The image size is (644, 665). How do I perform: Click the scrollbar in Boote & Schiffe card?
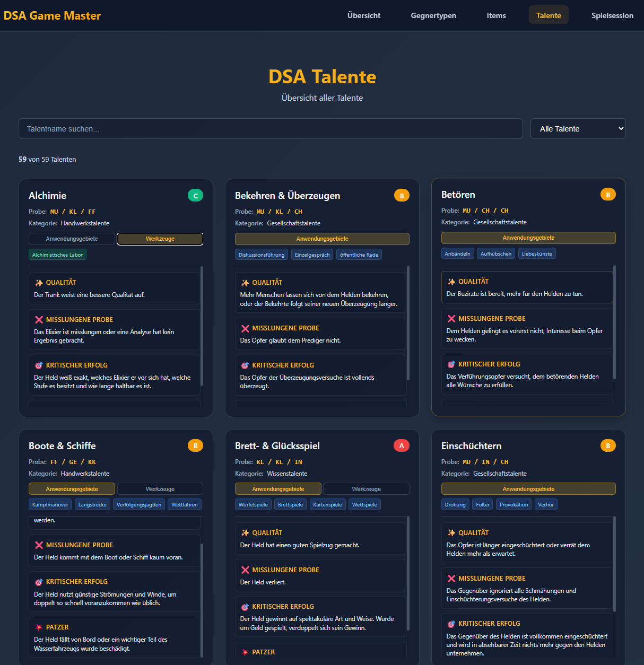coord(202,599)
